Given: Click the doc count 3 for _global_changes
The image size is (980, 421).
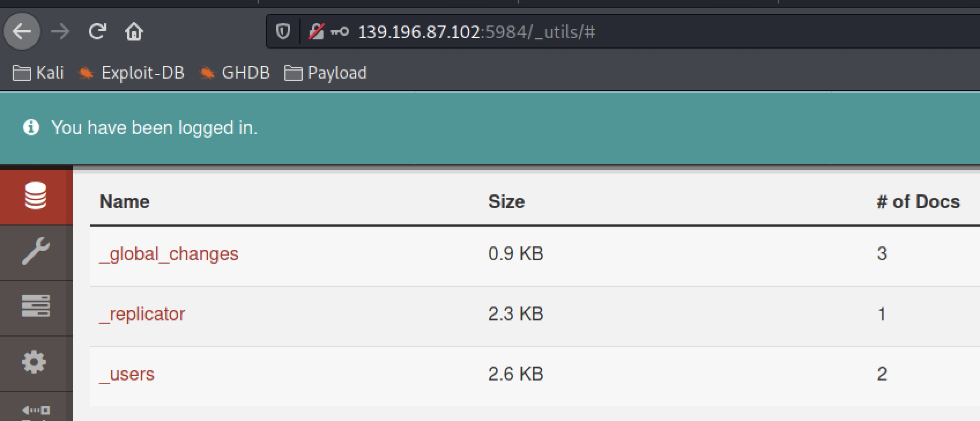Looking at the screenshot, I should [882, 253].
